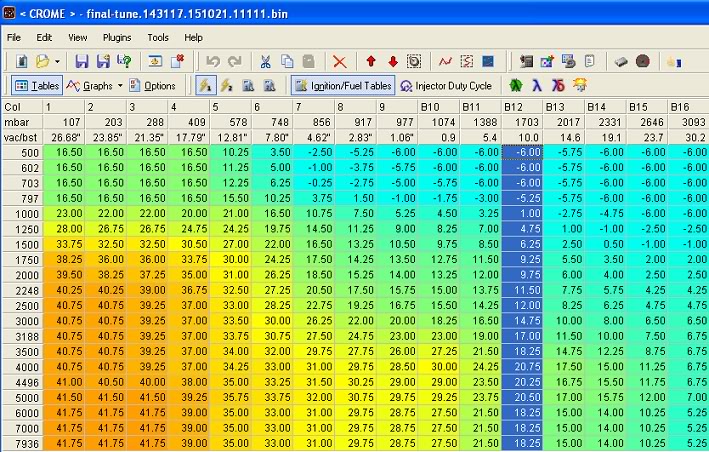Click the hand with blue box icon

pyautogui.click(x=674, y=61)
